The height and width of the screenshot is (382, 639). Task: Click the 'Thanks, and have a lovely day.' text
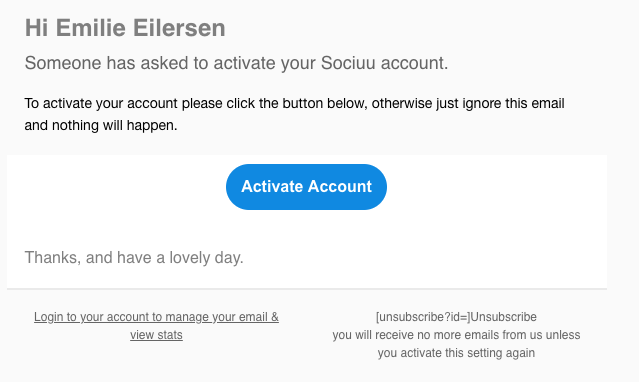pos(134,258)
